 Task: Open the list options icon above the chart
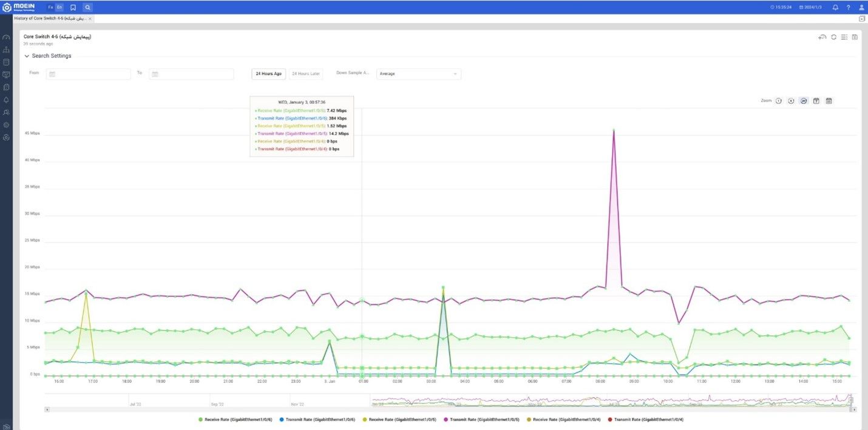click(x=844, y=37)
